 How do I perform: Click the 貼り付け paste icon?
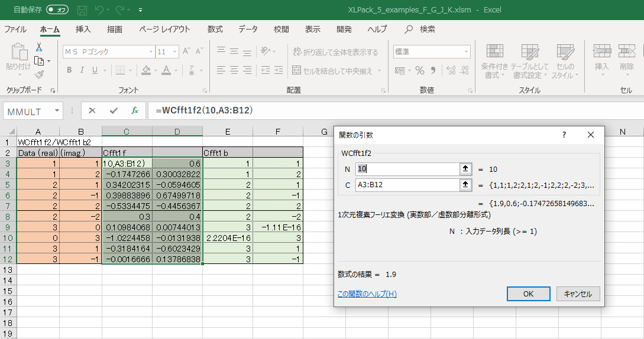(x=18, y=52)
